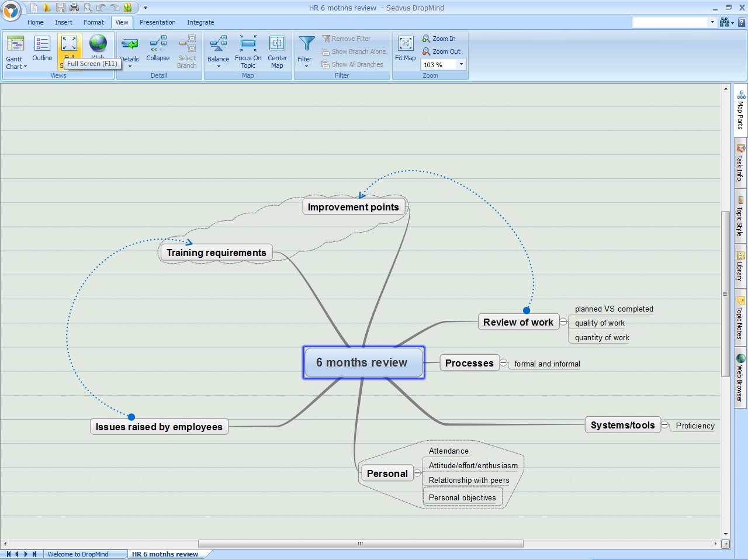Click the Print icon in quick access toolbar
748x560 pixels.
[74, 8]
